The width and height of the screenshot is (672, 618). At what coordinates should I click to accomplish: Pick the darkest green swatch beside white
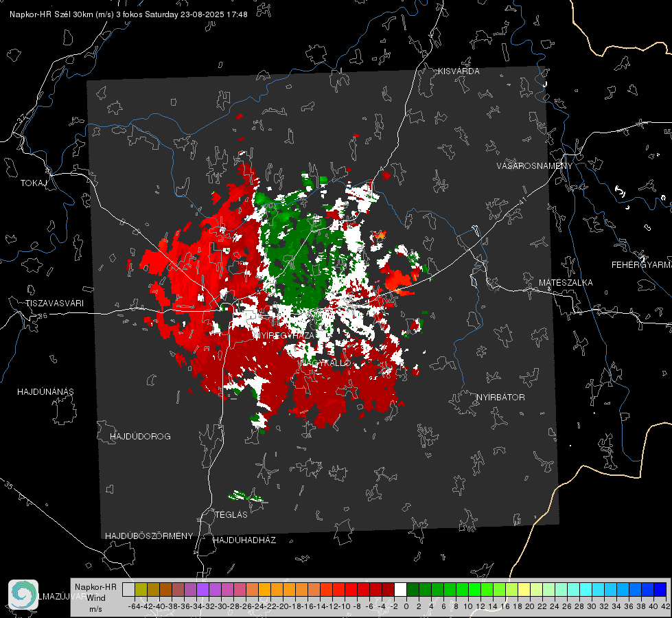coord(413,589)
